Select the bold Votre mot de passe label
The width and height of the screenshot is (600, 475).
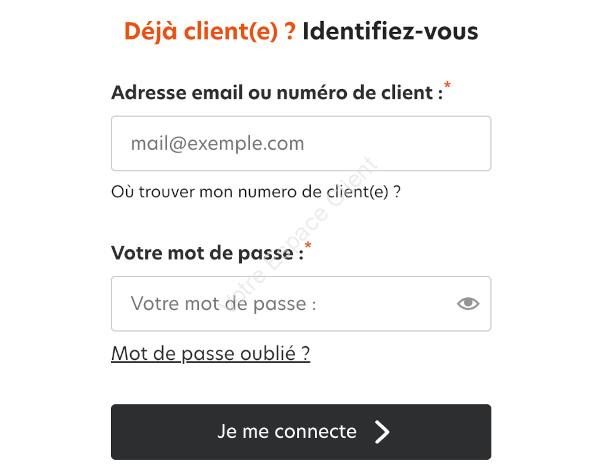pyautogui.click(x=207, y=253)
